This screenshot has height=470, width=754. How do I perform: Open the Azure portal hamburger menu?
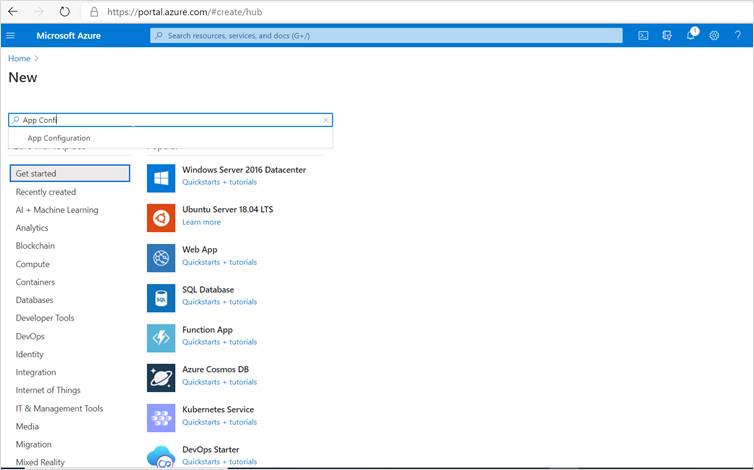click(11, 36)
